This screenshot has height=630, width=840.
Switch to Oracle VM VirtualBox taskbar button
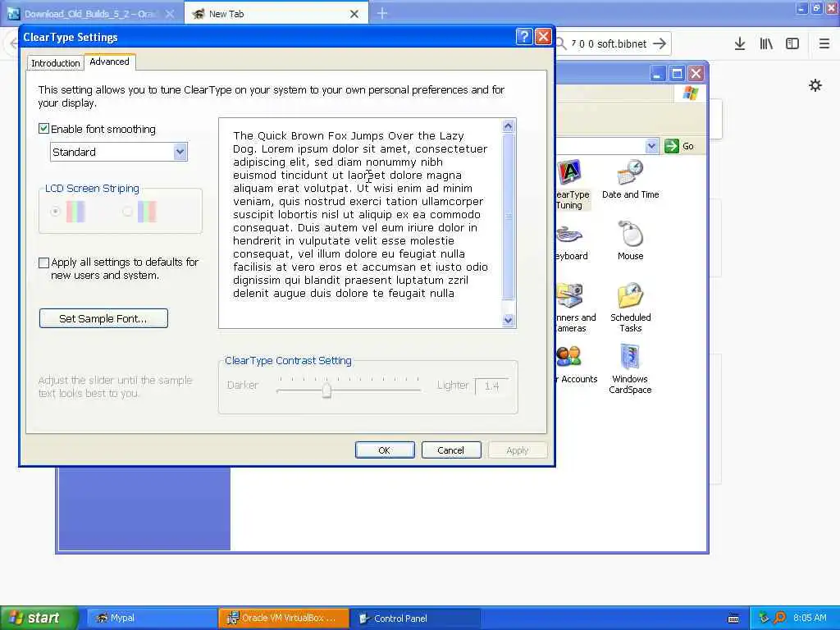pos(283,618)
